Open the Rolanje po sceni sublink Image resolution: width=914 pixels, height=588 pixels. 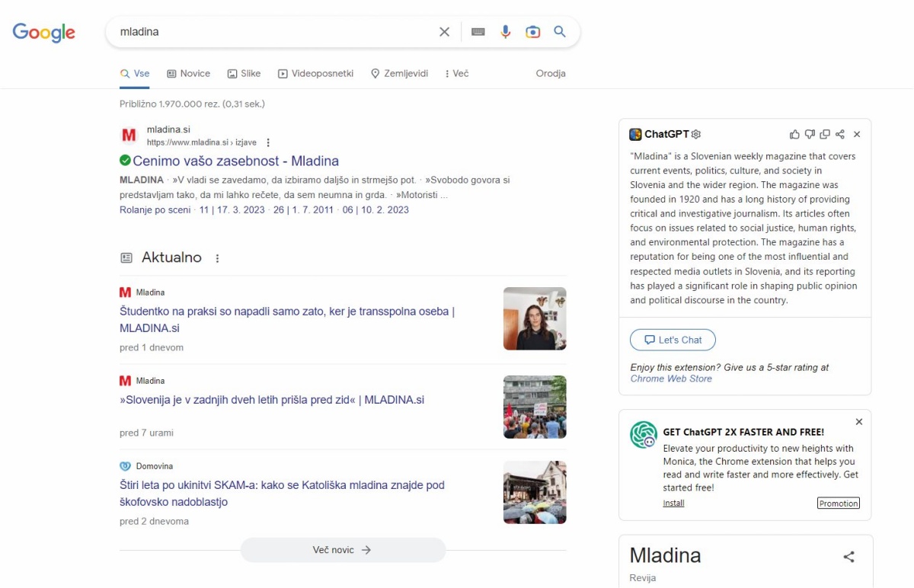(x=155, y=209)
